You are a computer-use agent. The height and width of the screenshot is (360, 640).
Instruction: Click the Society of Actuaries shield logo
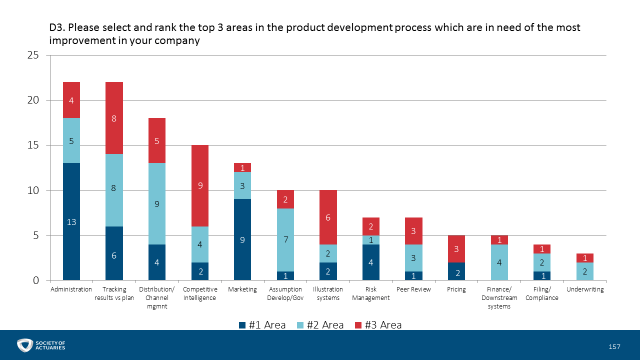(24, 345)
